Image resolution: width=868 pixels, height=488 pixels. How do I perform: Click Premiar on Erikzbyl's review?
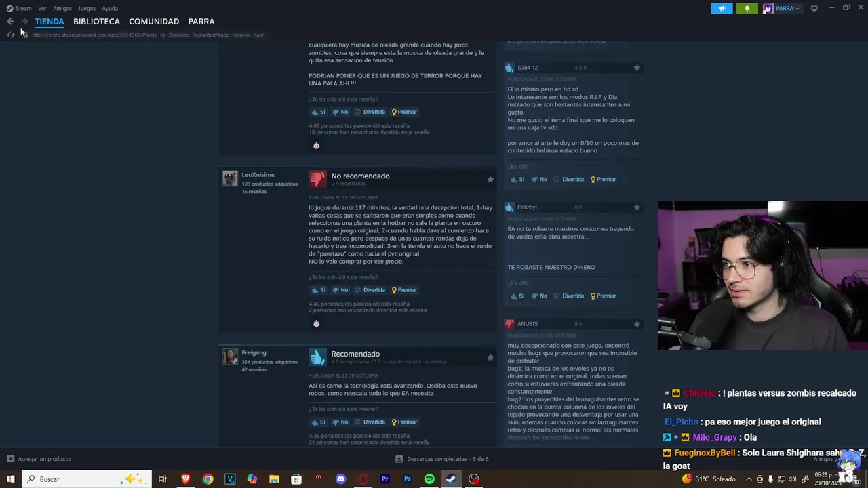(x=603, y=296)
